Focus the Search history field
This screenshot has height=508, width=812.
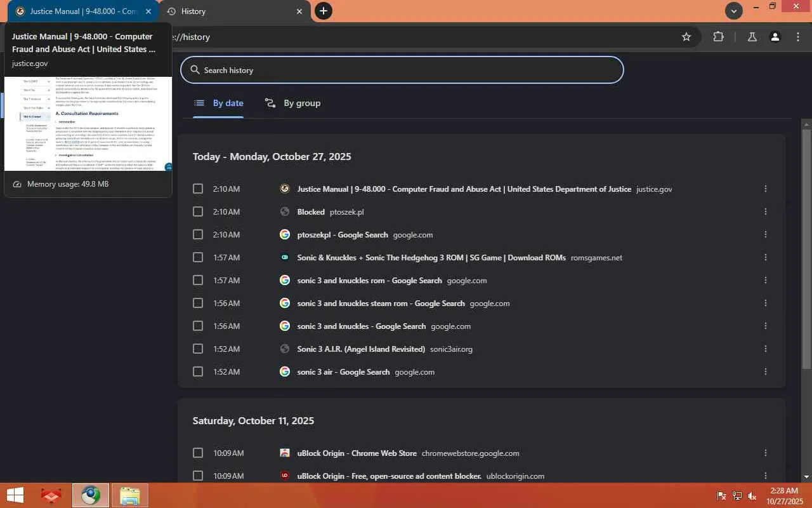[402, 70]
